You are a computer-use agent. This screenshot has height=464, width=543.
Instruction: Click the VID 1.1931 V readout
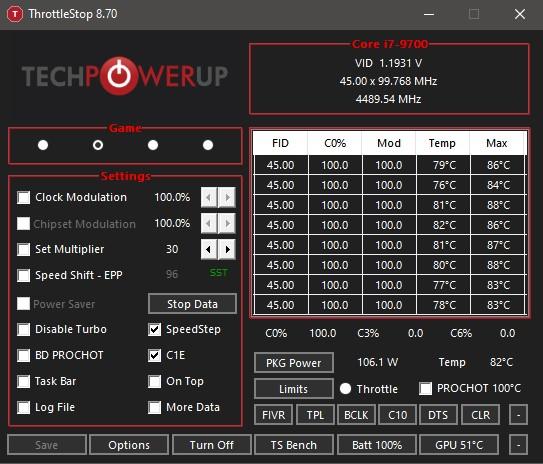(x=388, y=63)
